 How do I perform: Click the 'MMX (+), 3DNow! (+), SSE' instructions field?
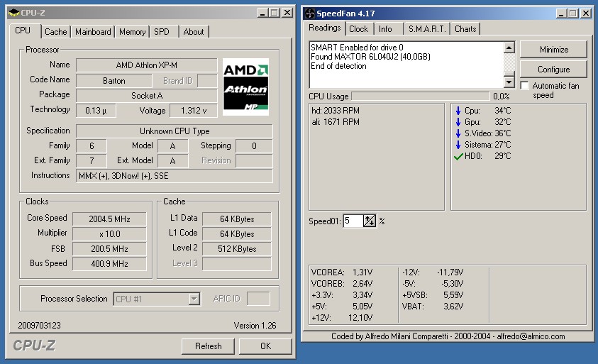tap(175, 176)
